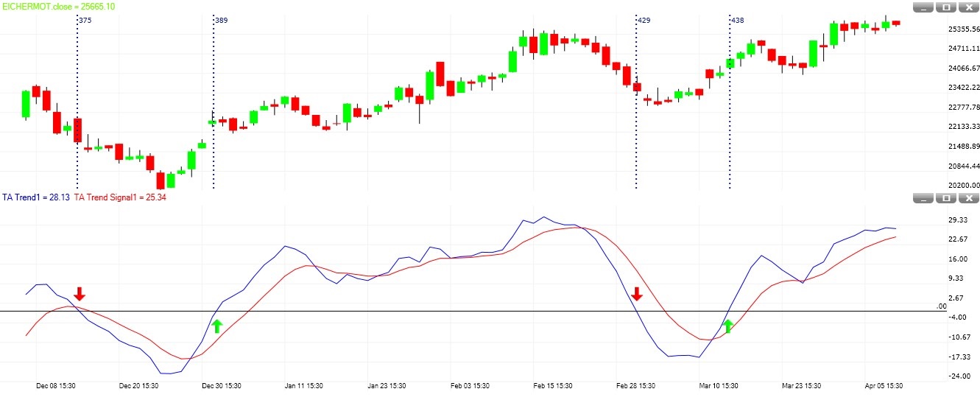Click the green buy arrow near Dec 30
The width and height of the screenshot is (980, 400).
tap(216, 326)
